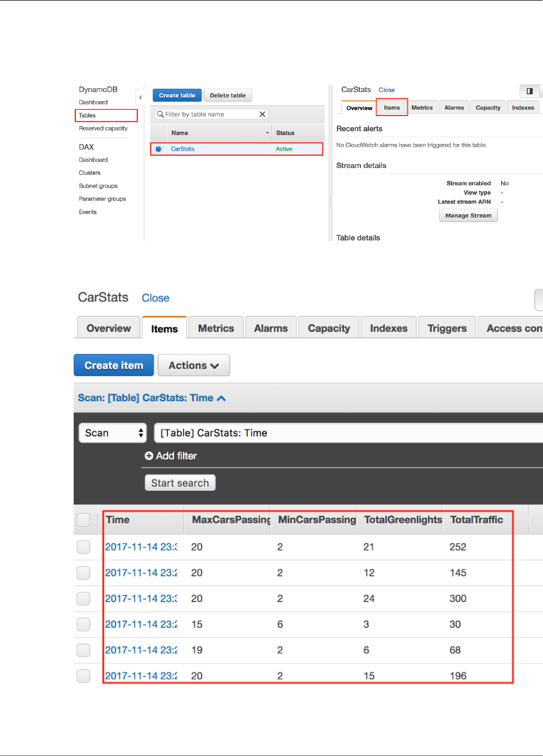Click large Close link beside CarStats

(155, 298)
